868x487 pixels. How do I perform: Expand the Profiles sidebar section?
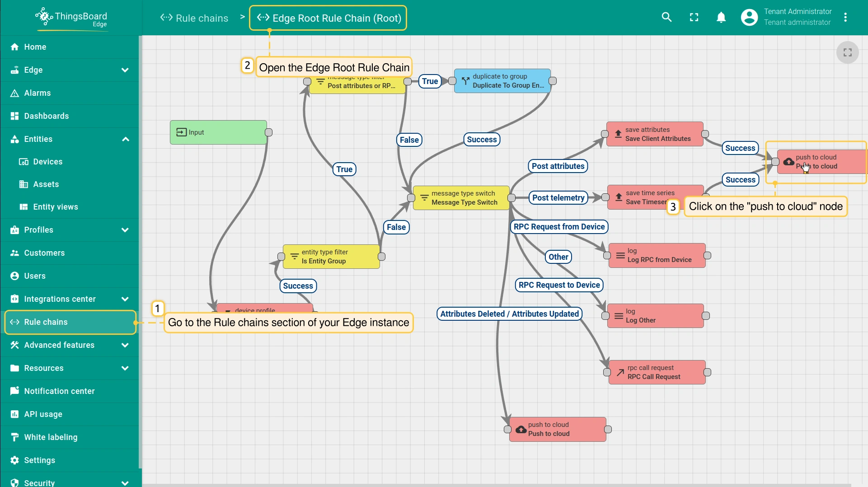125,230
